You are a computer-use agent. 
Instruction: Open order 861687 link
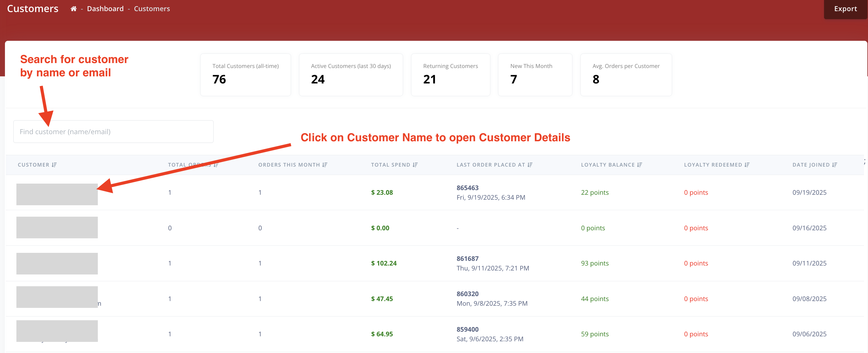pos(467,258)
